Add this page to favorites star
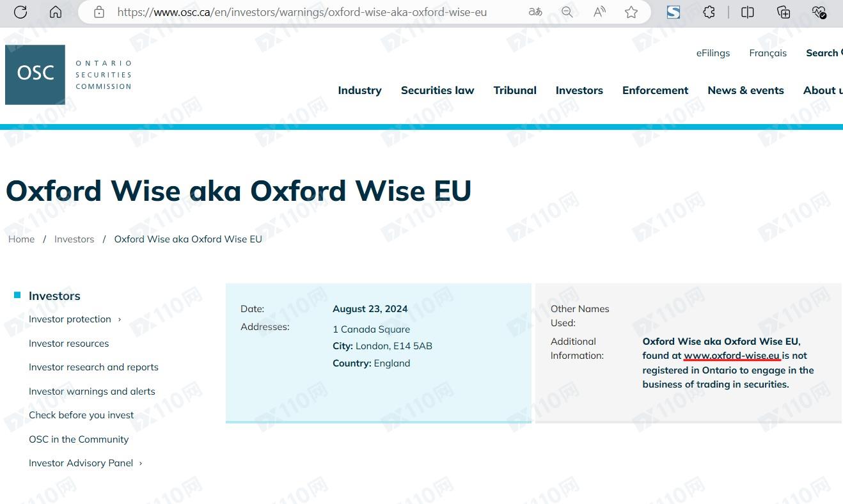This screenshot has height=504, width=843. coord(631,12)
